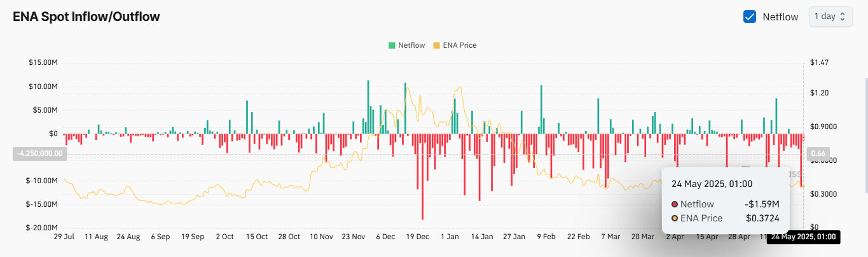Click the ENA Spot Inflow/Outflow title
868x257 pixels.
pyautogui.click(x=86, y=17)
